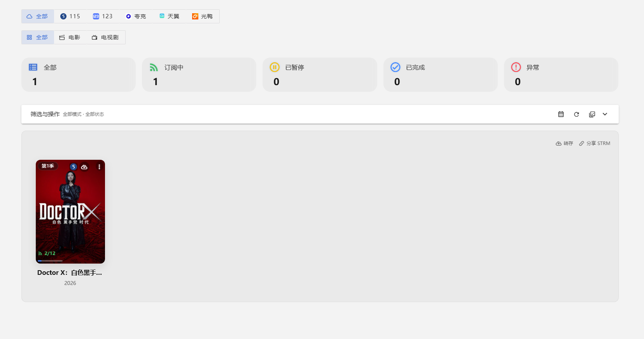Filter by 电视剧 media type

[105, 37]
